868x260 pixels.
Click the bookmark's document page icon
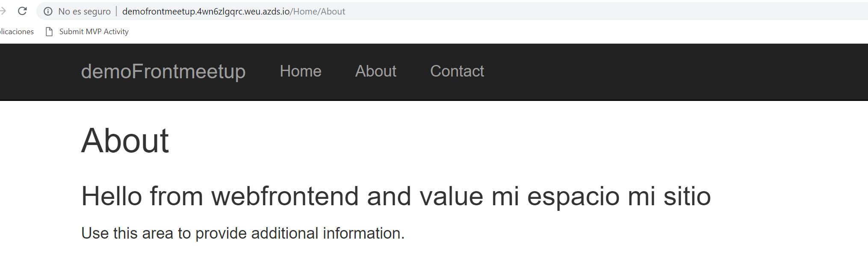(x=49, y=32)
